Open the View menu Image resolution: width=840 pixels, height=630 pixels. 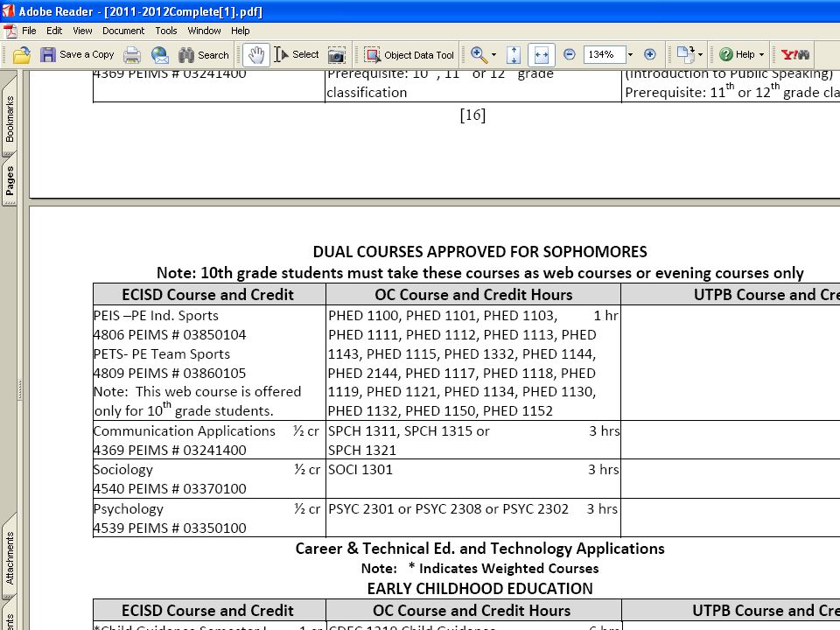82,31
